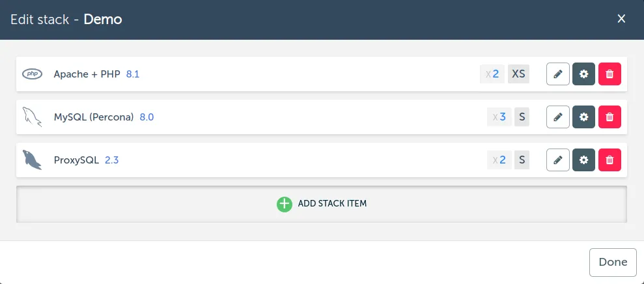Screen dimensions: 644x284
Task: Delete the ProxySQL stack item
Action: [609, 160]
